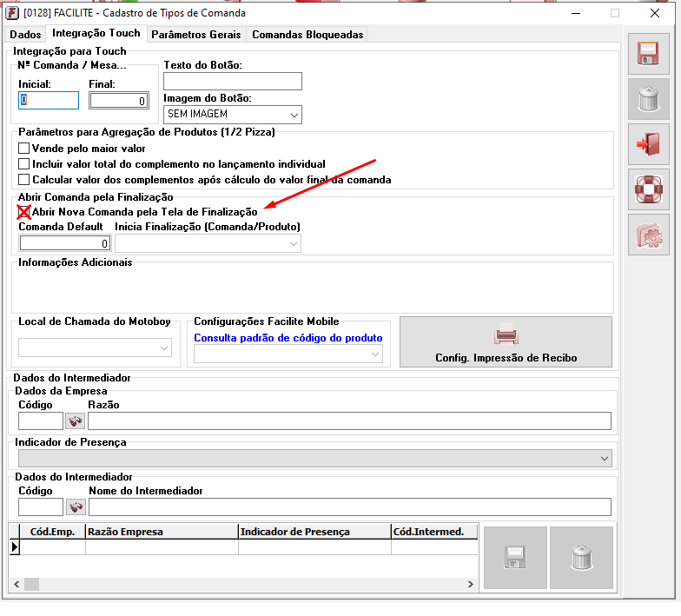Open Local de Chamada do Motoboy dropdown

163,348
